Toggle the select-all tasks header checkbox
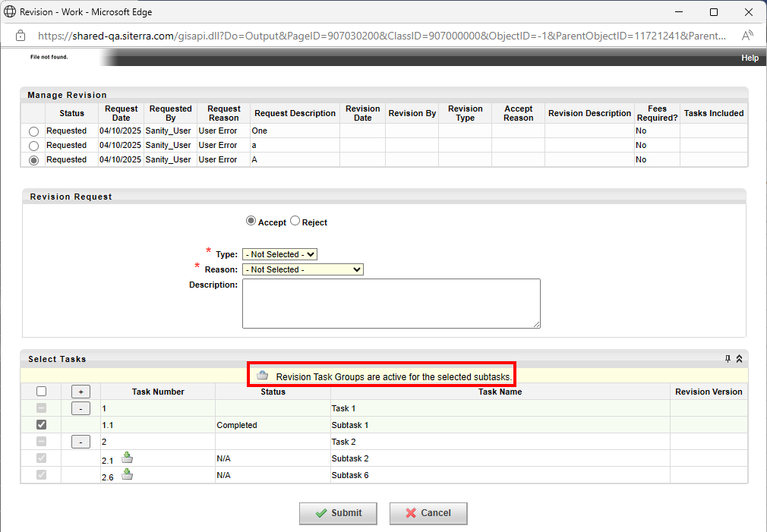Image resolution: width=767 pixels, height=532 pixels. click(x=42, y=391)
